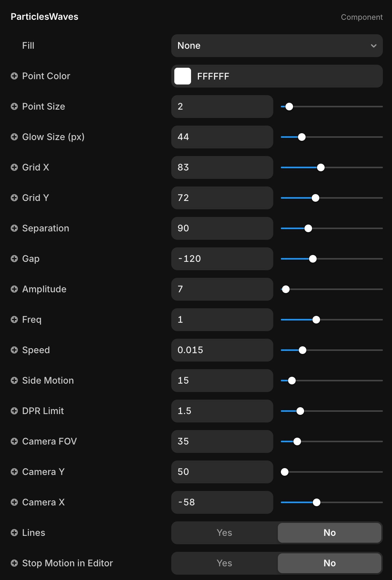Viewport: 392px width, 580px height.
Task: Click the plus icon next to Grid X
Action: 14,167
